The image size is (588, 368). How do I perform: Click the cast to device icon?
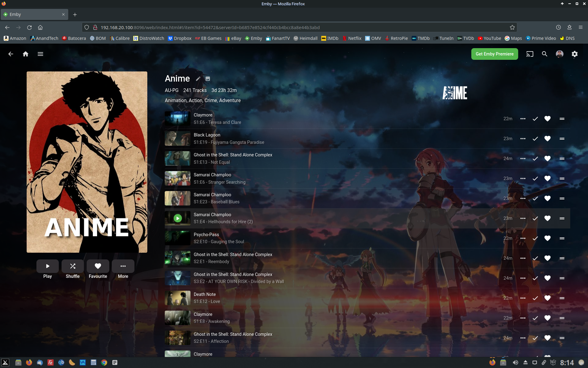click(530, 54)
